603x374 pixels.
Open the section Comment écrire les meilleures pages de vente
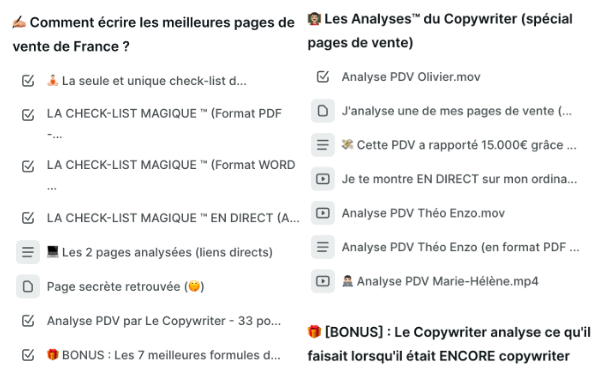pos(153,34)
